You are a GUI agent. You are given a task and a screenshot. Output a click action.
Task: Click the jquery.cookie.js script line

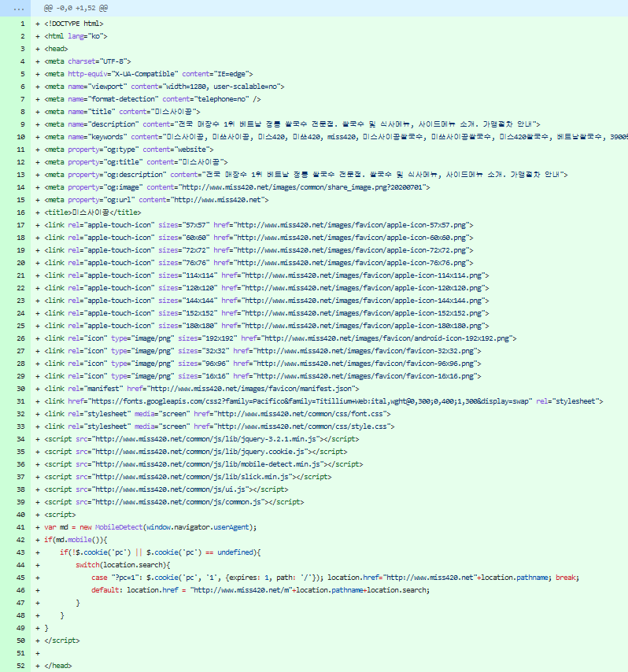click(196, 452)
